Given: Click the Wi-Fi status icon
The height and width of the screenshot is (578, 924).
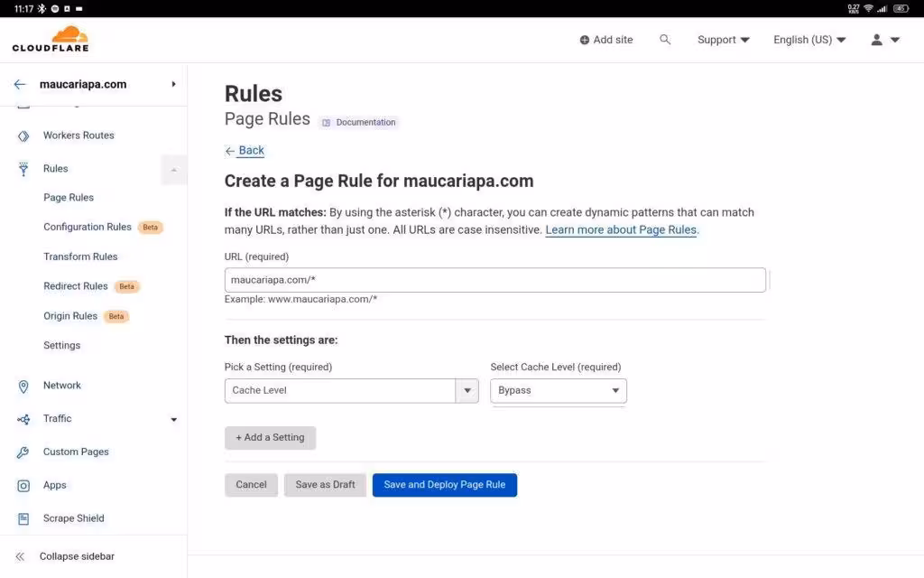Looking at the screenshot, I should click(x=868, y=8).
